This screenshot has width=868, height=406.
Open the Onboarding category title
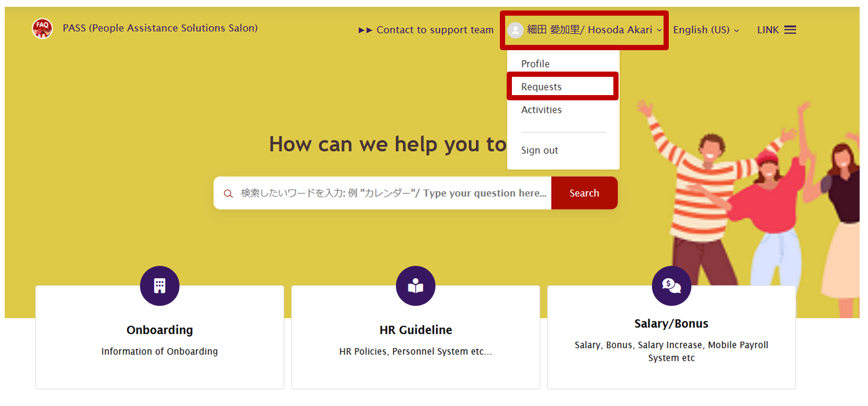pyautogui.click(x=159, y=330)
